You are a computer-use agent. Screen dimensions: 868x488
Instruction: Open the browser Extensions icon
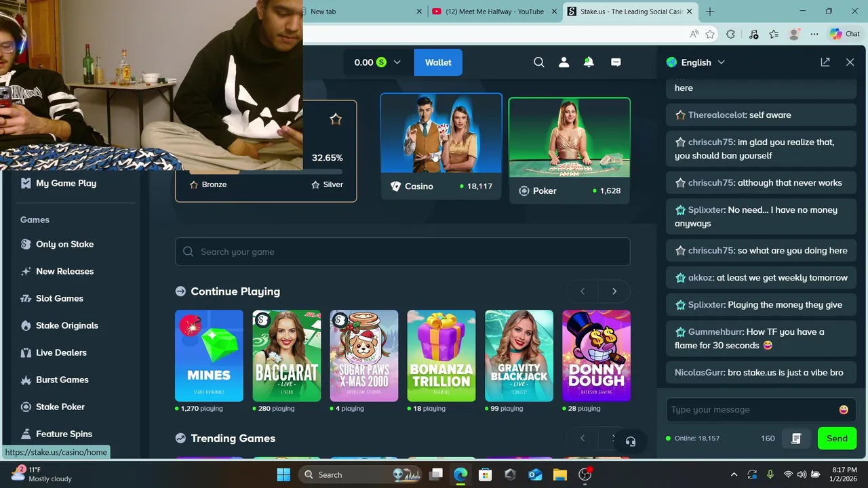click(730, 34)
